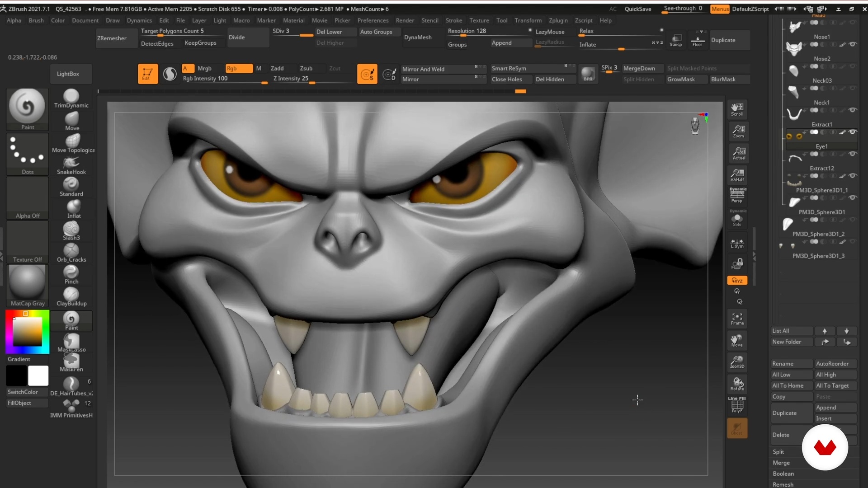Click the Frame icon

click(x=737, y=319)
